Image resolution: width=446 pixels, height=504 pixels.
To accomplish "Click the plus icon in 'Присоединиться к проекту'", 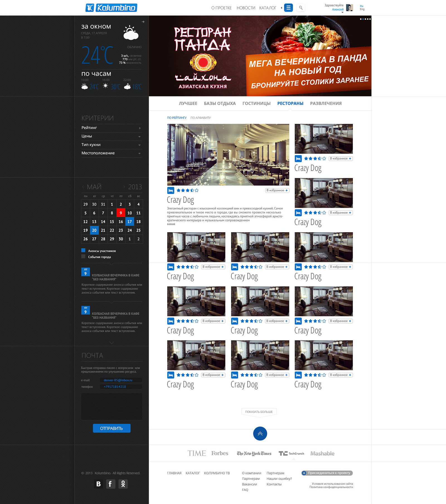I will [304, 473].
